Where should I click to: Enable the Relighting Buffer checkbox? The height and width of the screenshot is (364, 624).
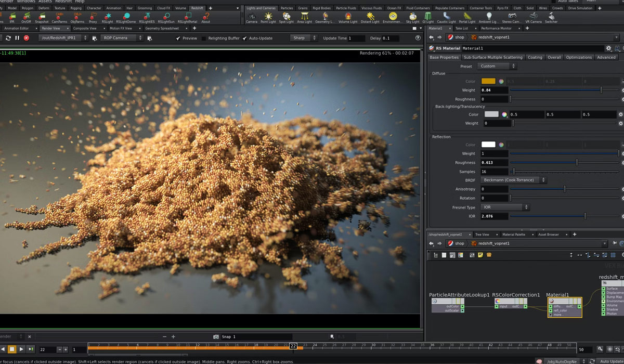(x=203, y=38)
